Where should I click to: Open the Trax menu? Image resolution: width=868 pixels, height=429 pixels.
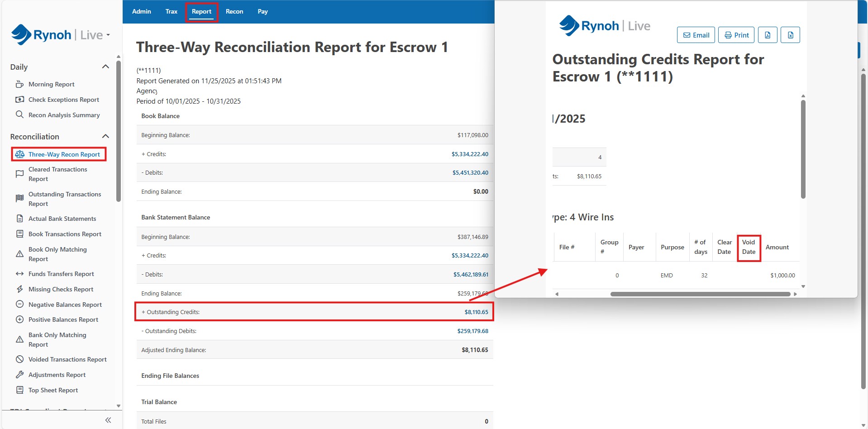[171, 11]
